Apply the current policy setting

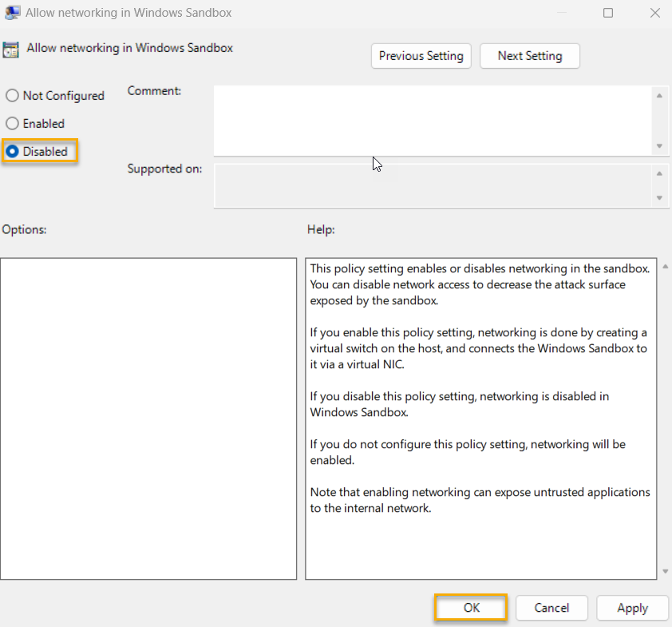pos(632,608)
